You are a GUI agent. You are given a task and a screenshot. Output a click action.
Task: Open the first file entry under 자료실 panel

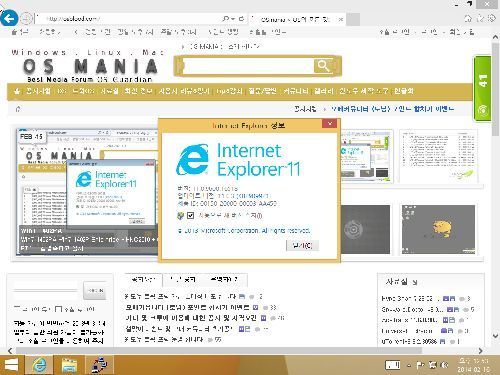point(410,298)
